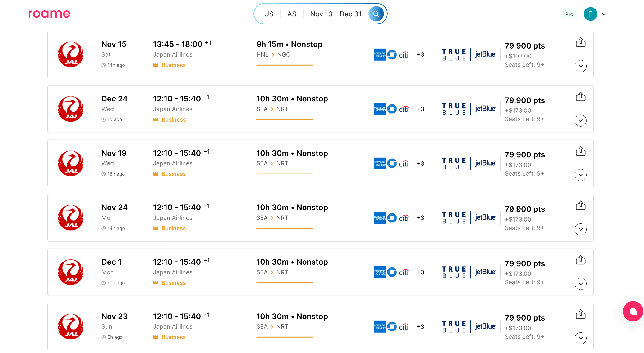Click the JAL logo on Nov 23 flight
Screen dimensions: 644x353
(70, 326)
